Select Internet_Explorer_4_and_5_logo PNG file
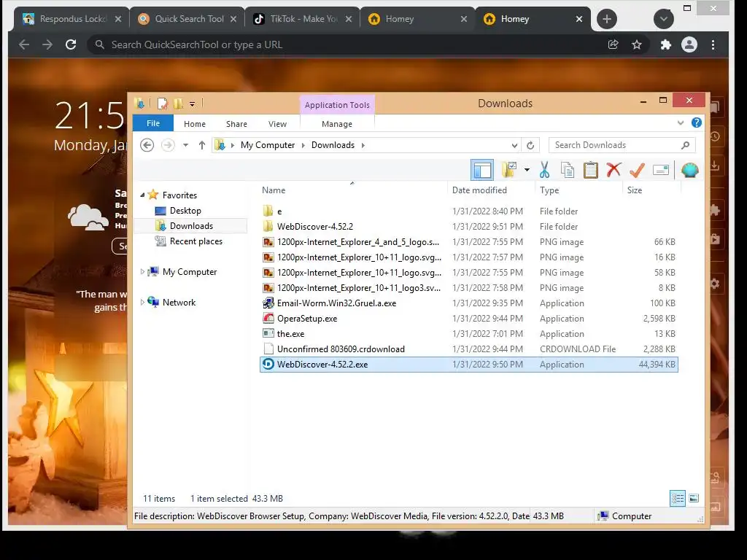 (x=469, y=241)
